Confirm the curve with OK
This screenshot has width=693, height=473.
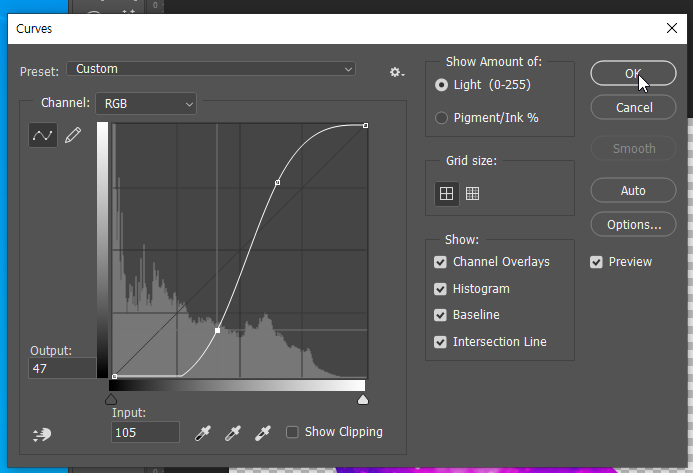633,73
